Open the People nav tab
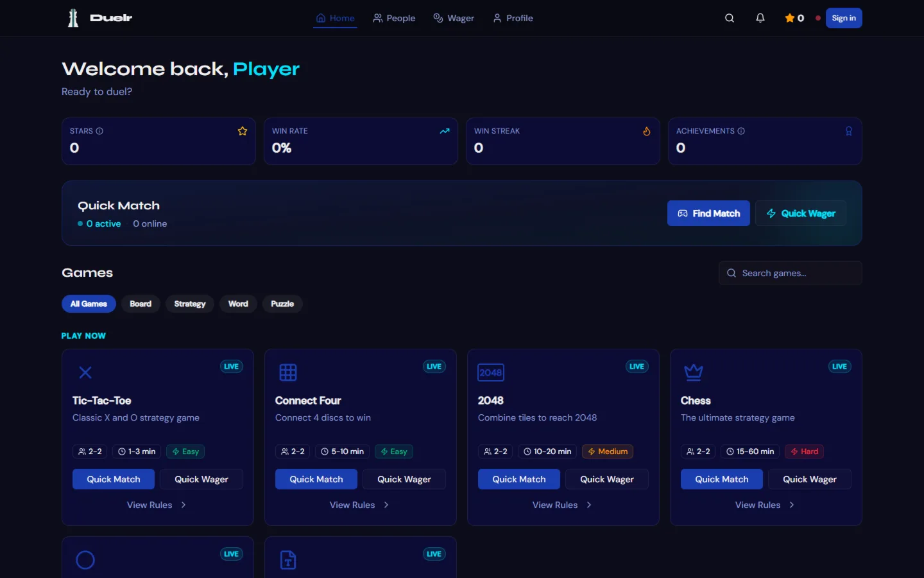This screenshot has height=578, width=924. coord(395,18)
